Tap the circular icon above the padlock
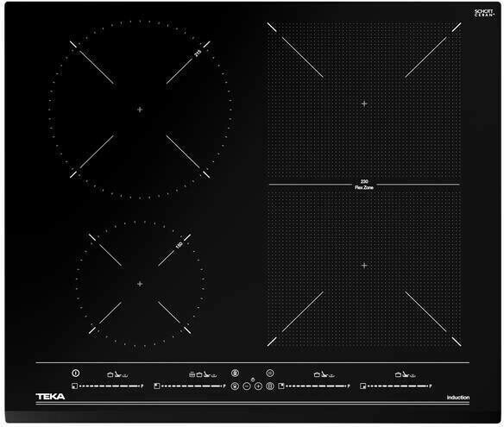Image resolution: width=504 pixels, height=427 pixels. [x=235, y=373]
